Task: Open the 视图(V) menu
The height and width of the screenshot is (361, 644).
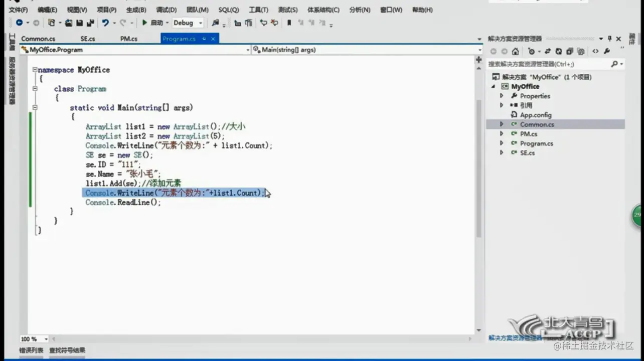Action: [x=77, y=10]
